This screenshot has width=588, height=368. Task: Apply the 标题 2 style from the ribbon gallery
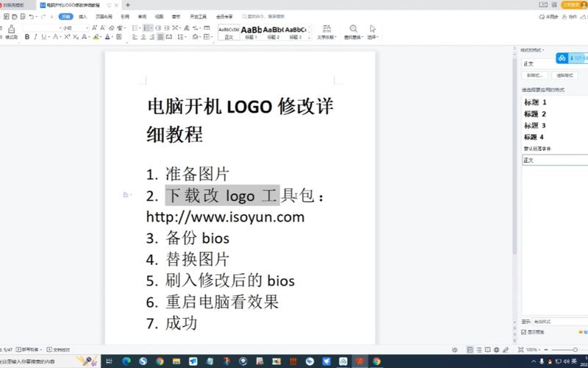pos(273,32)
